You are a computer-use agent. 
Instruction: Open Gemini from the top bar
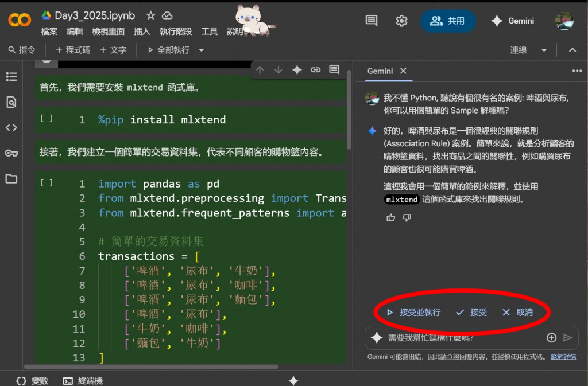tap(512, 21)
